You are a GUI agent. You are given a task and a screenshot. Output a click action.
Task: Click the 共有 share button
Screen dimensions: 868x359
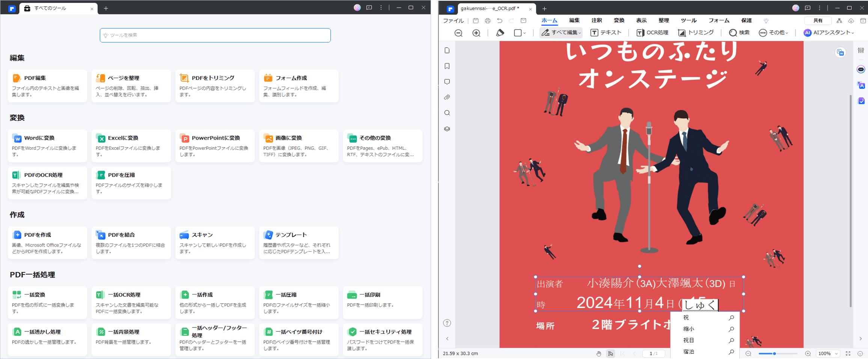pos(818,21)
